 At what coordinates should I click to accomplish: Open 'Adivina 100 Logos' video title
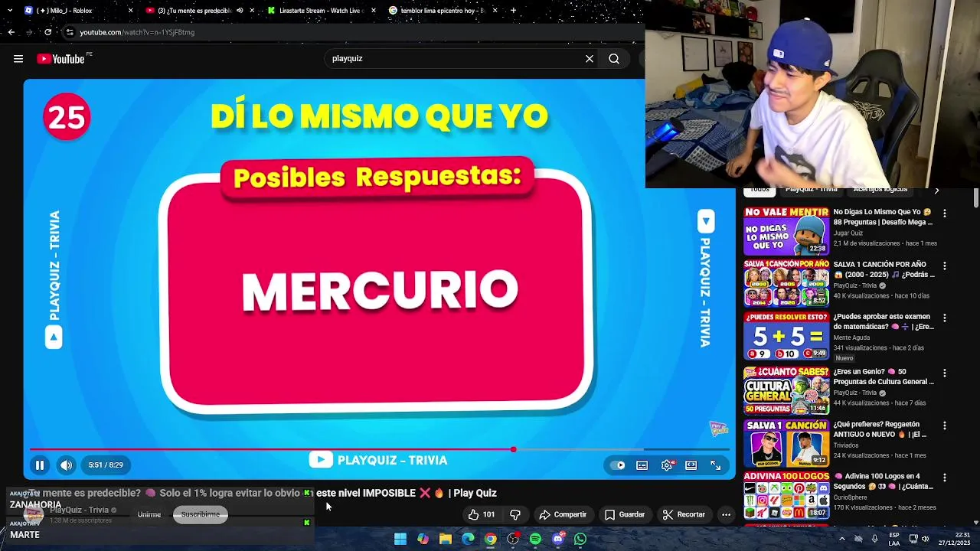click(883, 481)
